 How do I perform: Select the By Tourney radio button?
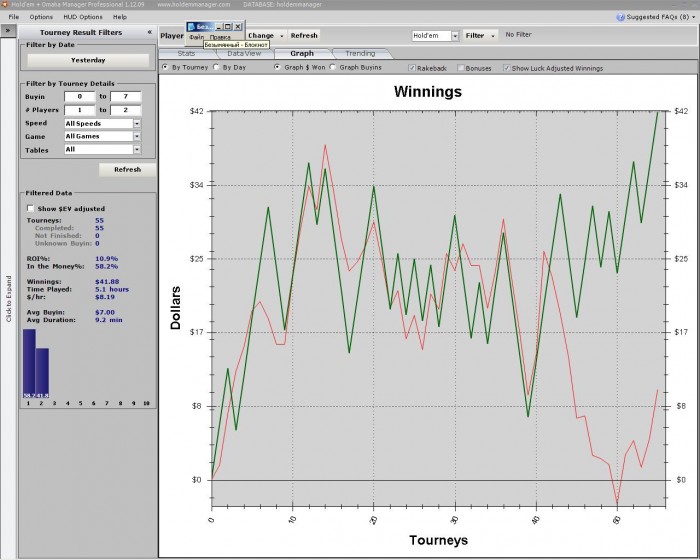tap(165, 67)
